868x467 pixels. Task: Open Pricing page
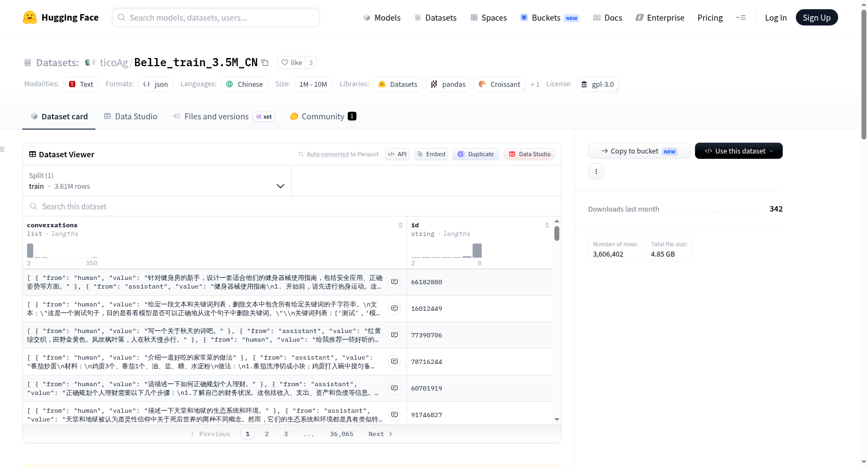coord(710,17)
